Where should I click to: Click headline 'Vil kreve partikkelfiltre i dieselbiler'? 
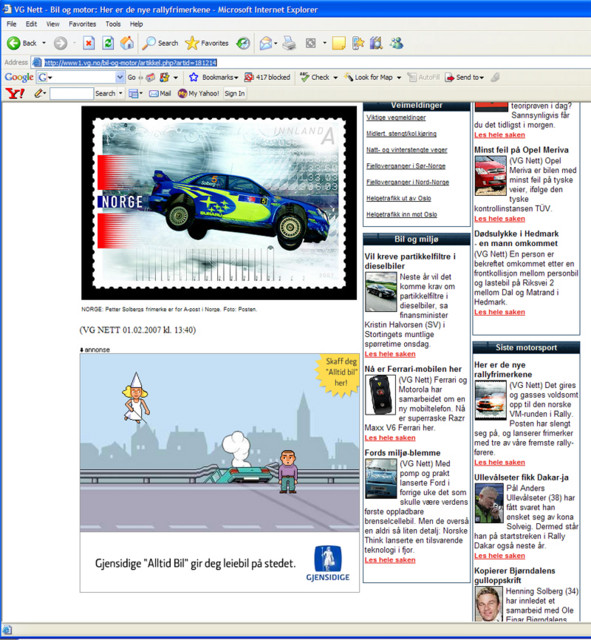tap(410, 261)
